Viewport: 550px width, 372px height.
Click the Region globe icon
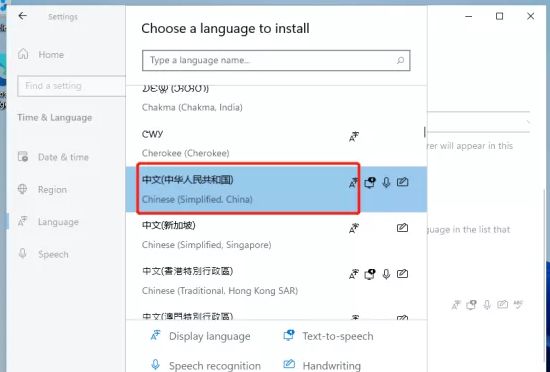tap(22, 189)
